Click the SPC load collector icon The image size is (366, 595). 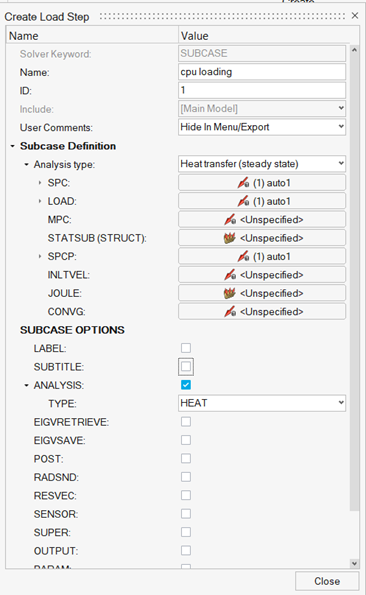[243, 183]
